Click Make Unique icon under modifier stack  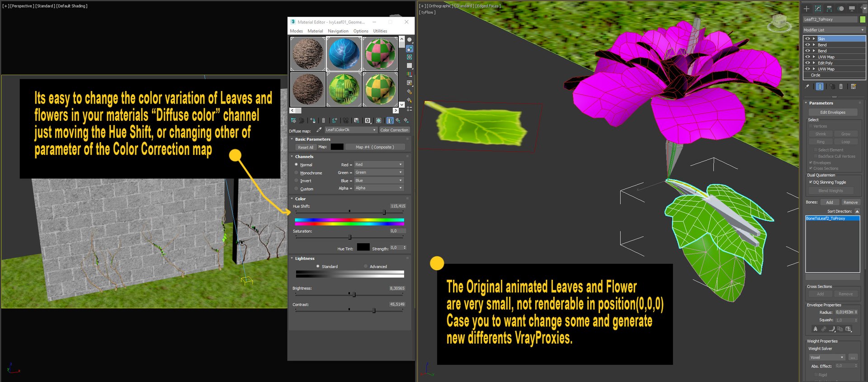click(x=832, y=86)
